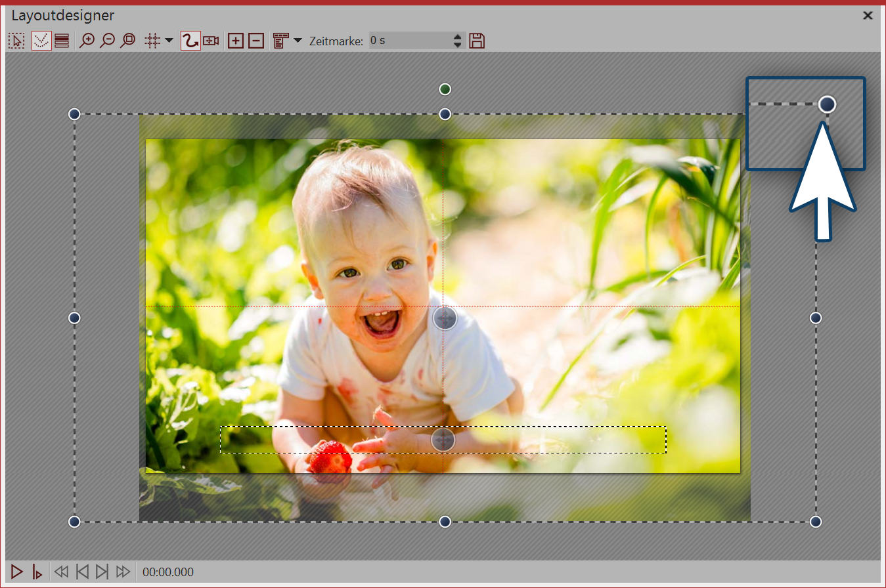This screenshot has width=886, height=588.
Task: Enable the camera pan tool
Action: click(211, 41)
